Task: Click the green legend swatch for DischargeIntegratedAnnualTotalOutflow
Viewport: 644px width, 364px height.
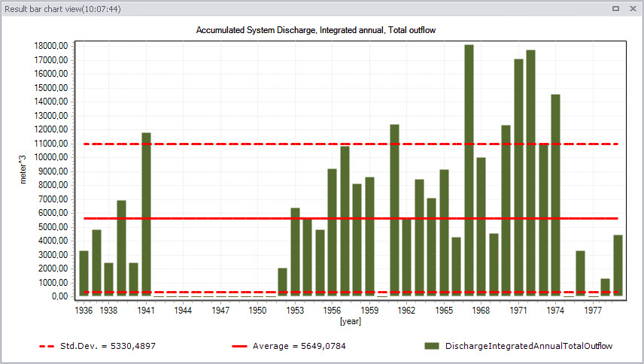Action: click(x=432, y=346)
